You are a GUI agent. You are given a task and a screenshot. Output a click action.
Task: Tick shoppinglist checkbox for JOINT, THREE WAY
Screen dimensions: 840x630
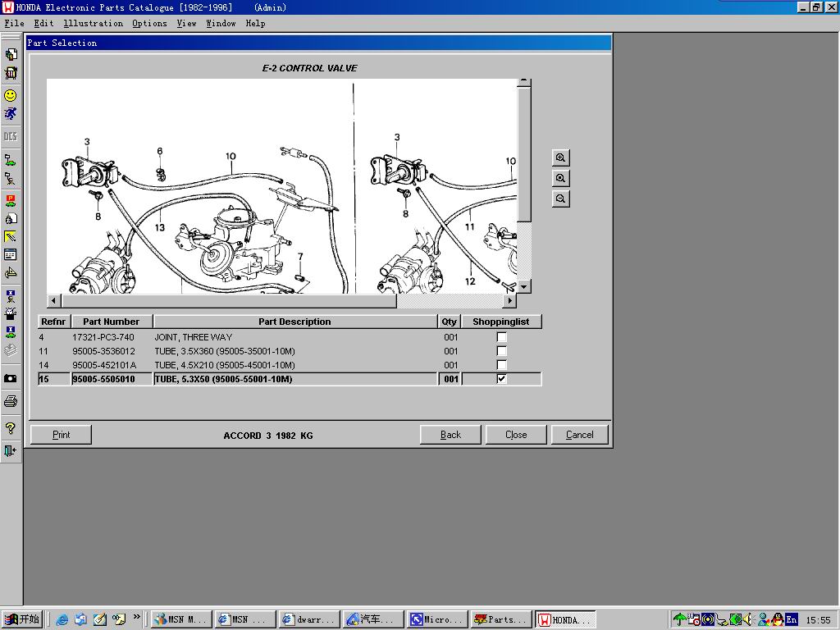[501, 337]
